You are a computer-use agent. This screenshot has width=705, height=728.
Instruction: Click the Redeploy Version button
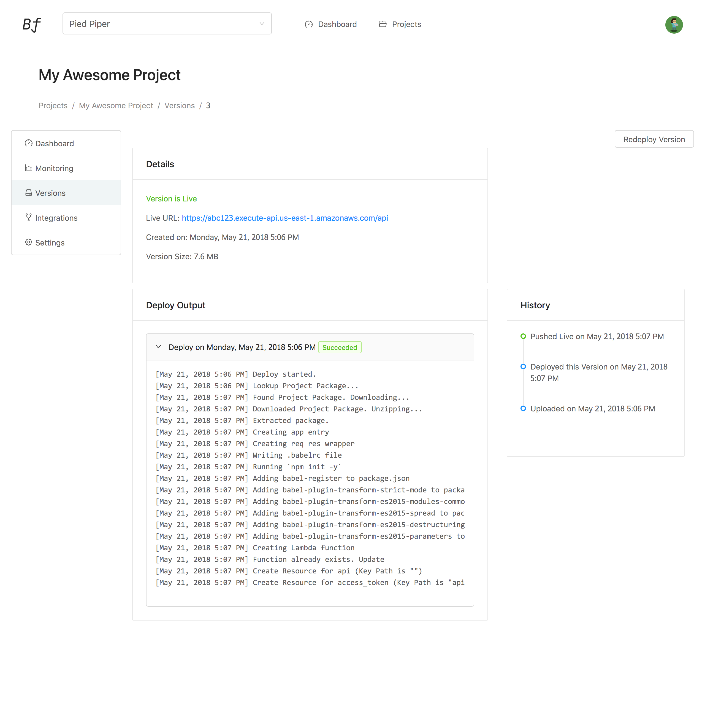pyautogui.click(x=654, y=139)
